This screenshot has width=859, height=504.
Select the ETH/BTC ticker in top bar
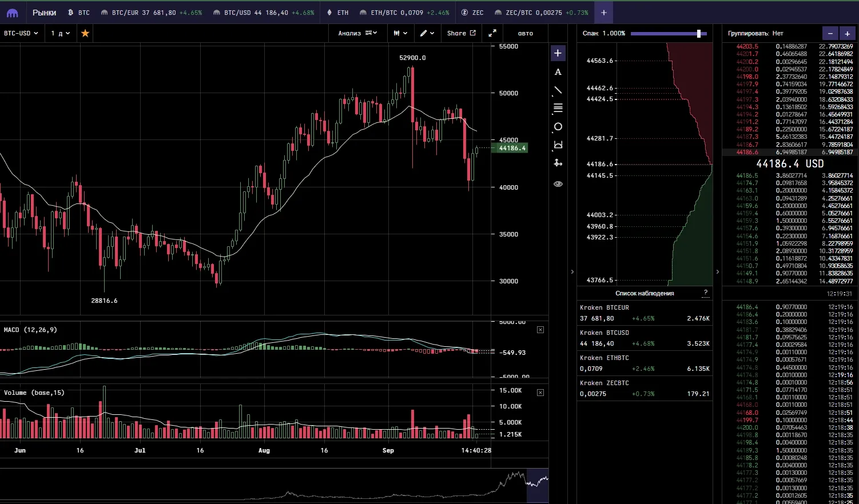pyautogui.click(x=404, y=13)
